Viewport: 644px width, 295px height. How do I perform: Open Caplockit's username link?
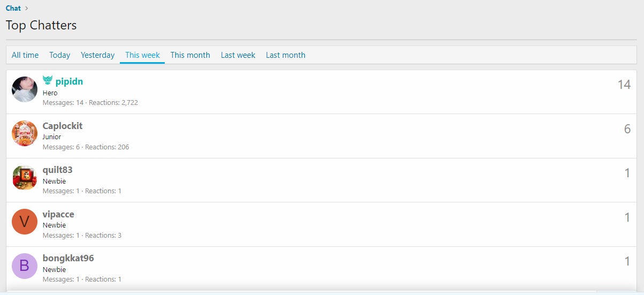[x=63, y=126]
